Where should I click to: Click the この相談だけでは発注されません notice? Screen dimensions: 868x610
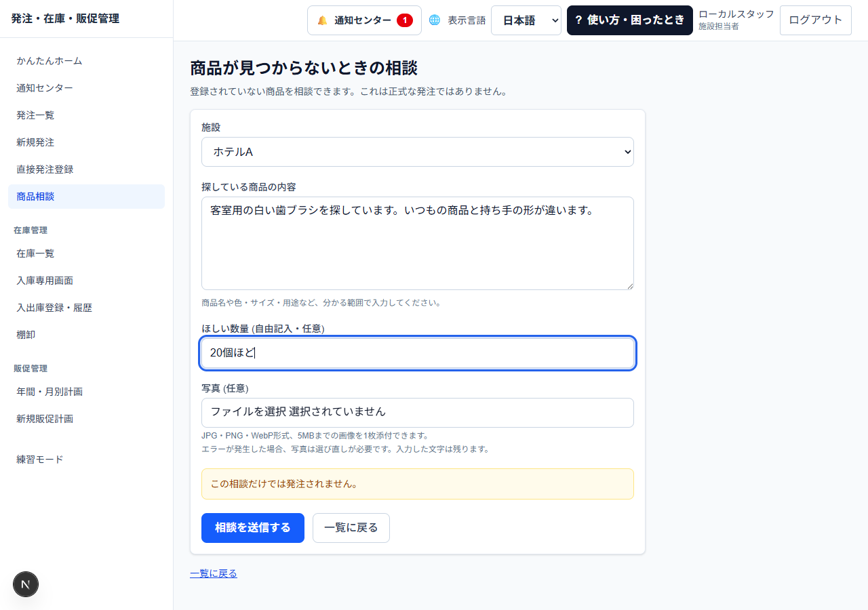pos(418,484)
